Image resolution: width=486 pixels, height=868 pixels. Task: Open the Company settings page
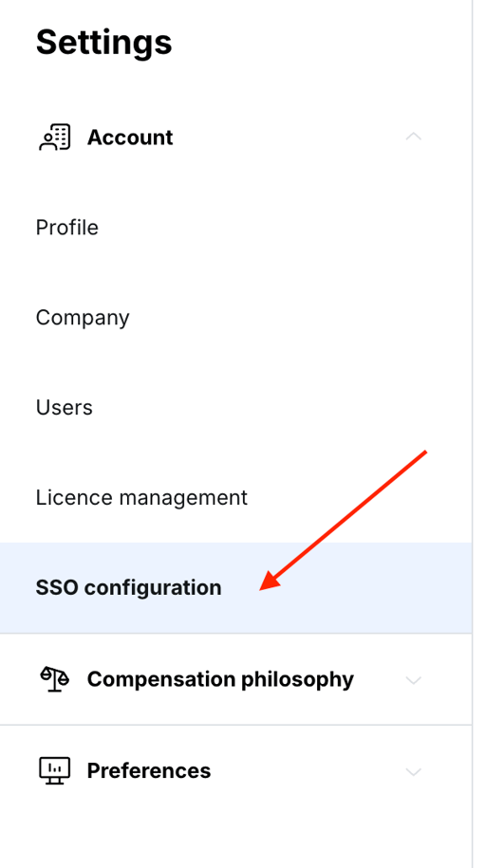[83, 318]
